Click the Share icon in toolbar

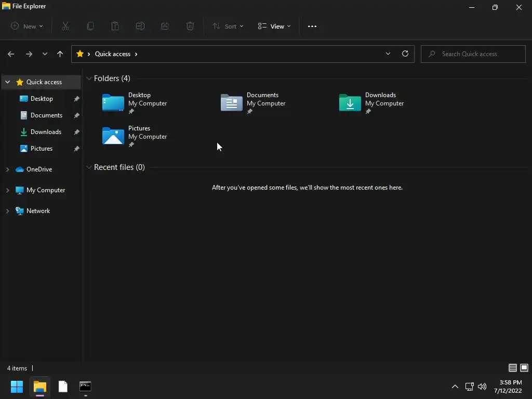coord(165,26)
